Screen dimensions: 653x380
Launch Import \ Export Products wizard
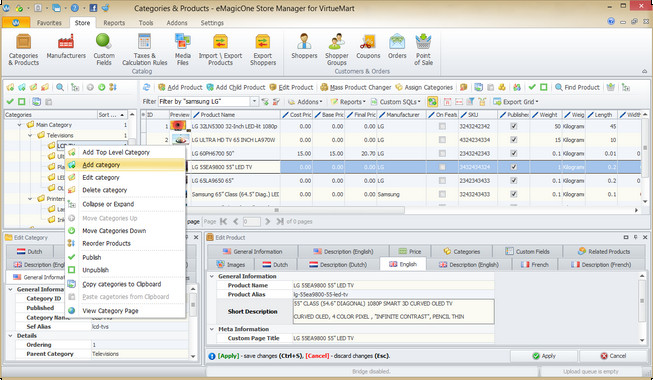click(x=220, y=49)
